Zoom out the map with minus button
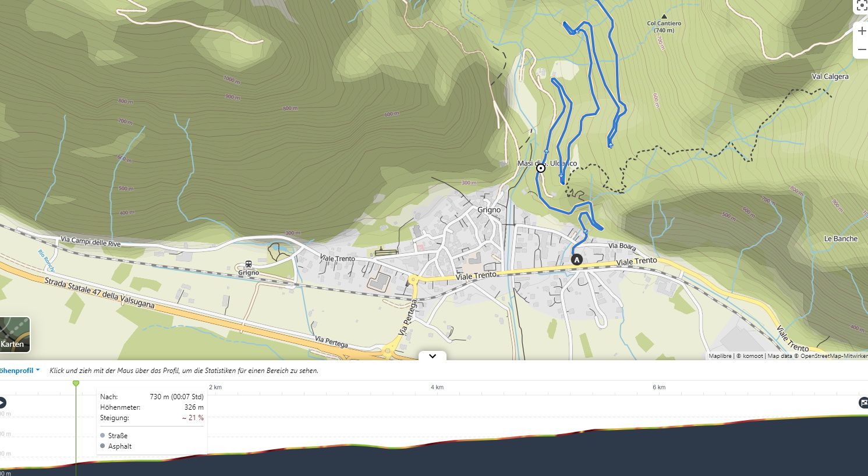This screenshot has width=868, height=476. 862,50
